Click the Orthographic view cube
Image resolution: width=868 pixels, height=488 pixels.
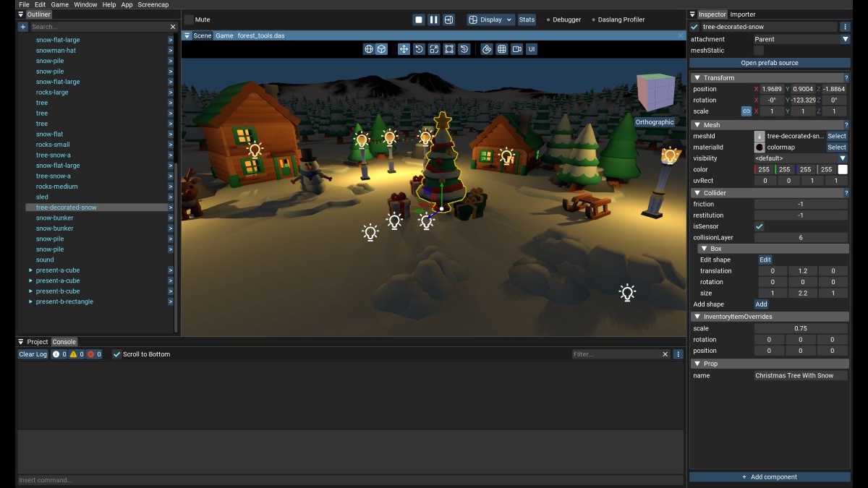coord(655,93)
